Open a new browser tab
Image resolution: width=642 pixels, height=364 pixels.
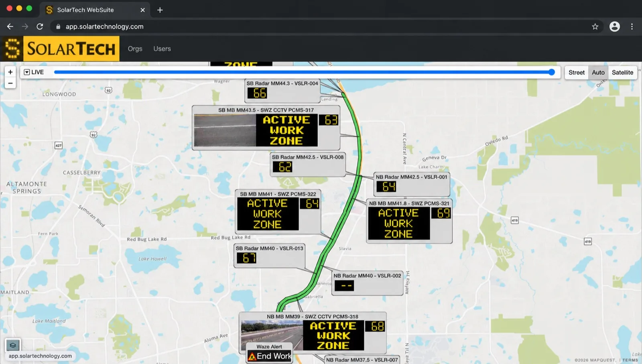[x=160, y=10]
